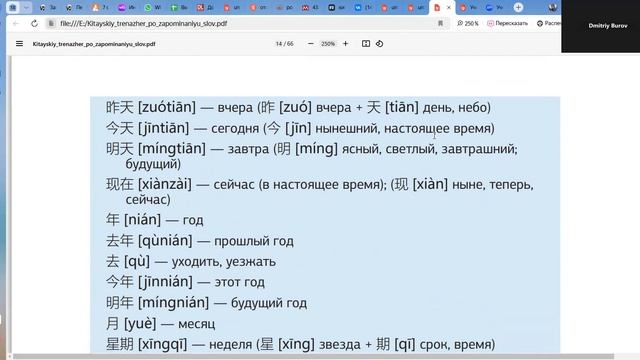Click the leftmost browser workspace icon

tap(13, 7)
